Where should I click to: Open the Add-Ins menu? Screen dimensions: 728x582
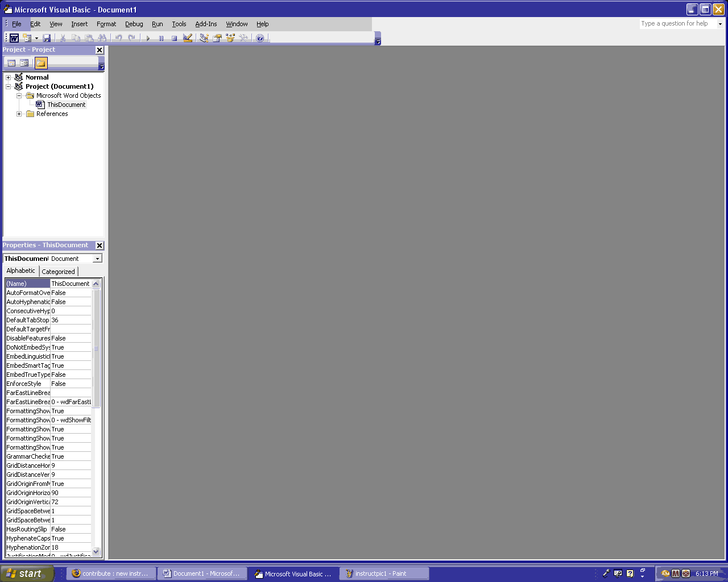pos(206,24)
